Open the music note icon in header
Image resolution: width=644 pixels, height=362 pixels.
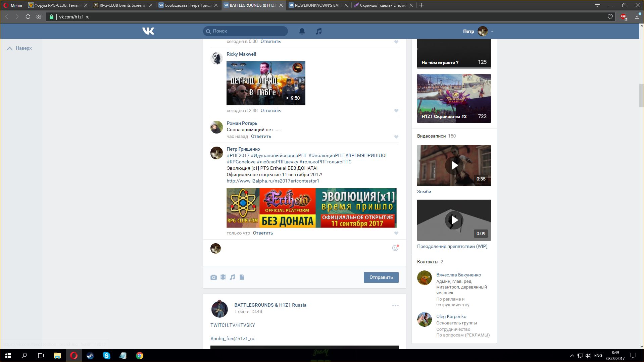pos(319,31)
